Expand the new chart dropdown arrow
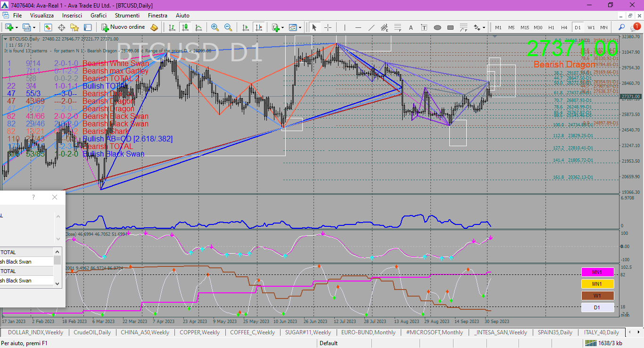The image size is (644, 348). (x=17, y=27)
